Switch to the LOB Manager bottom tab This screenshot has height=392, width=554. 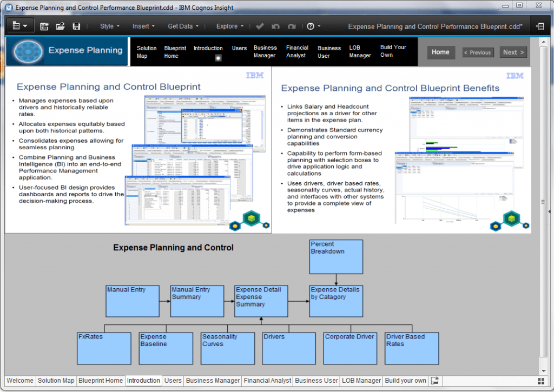361,381
